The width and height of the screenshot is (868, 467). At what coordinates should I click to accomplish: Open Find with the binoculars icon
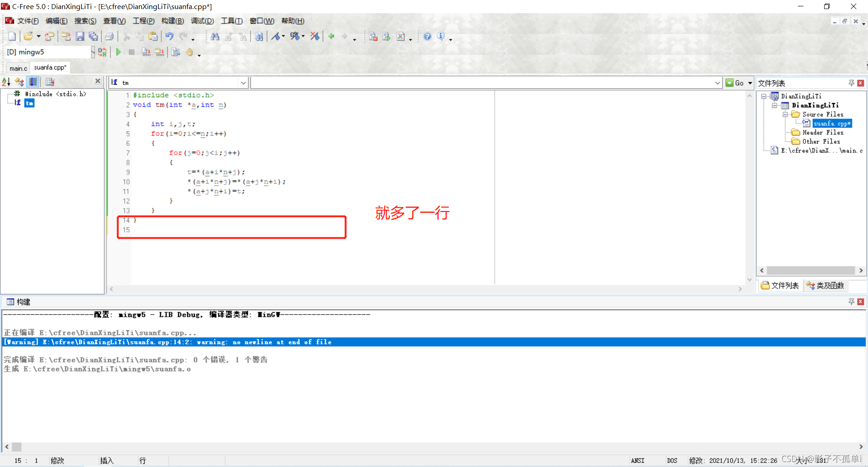tap(215, 37)
